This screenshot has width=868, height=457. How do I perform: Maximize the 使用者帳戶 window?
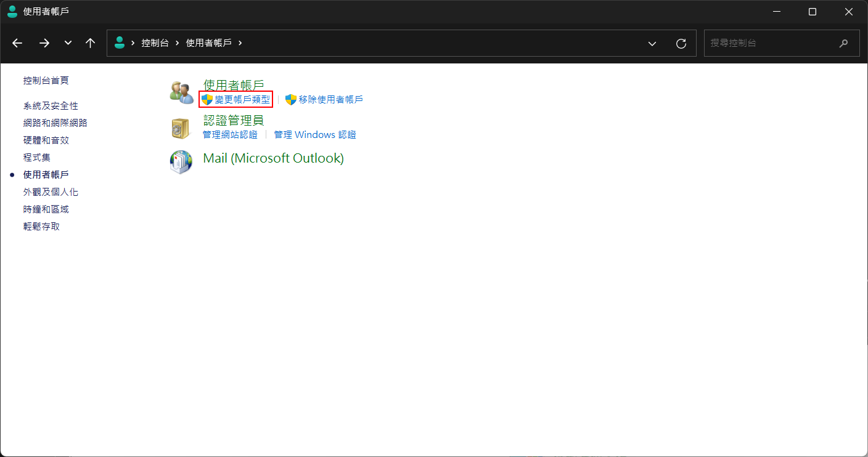pos(813,12)
